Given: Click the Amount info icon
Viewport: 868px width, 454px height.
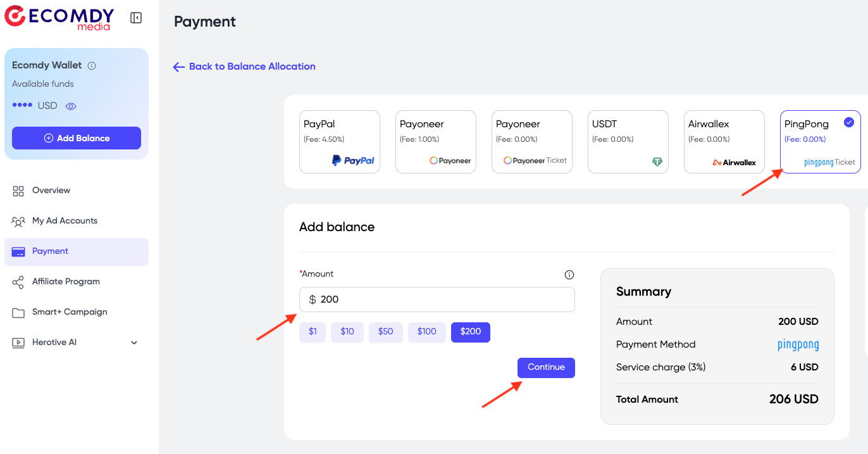Looking at the screenshot, I should click(x=569, y=275).
